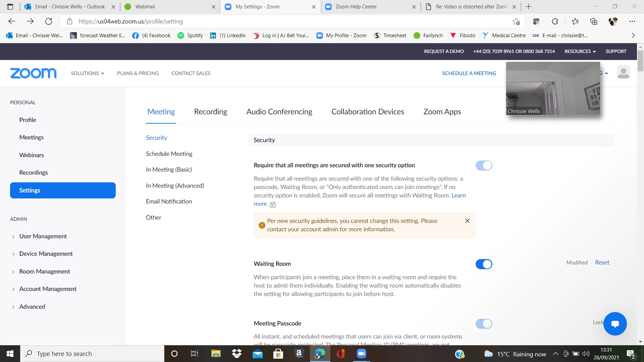Open browser extensions puzzle icon
Image resolution: width=644 pixels, height=362 pixels.
(555, 21)
